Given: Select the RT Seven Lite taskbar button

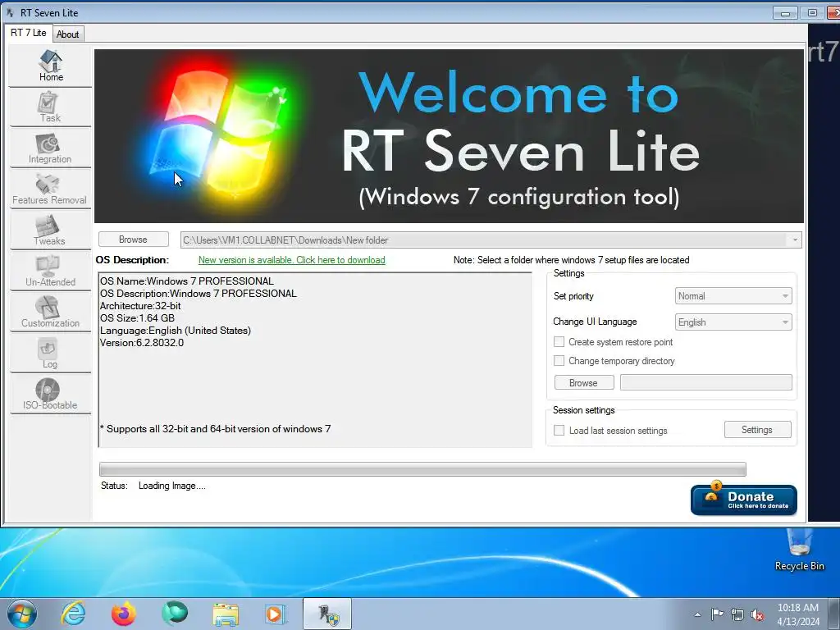Looking at the screenshot, I should pyautogui.click(x=327, y=614).
